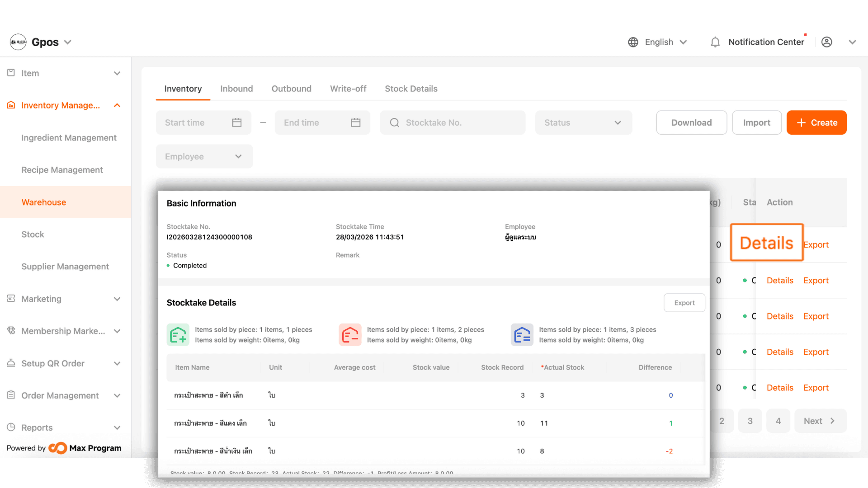Click the Gpos store logo

(x=18, y=42)
